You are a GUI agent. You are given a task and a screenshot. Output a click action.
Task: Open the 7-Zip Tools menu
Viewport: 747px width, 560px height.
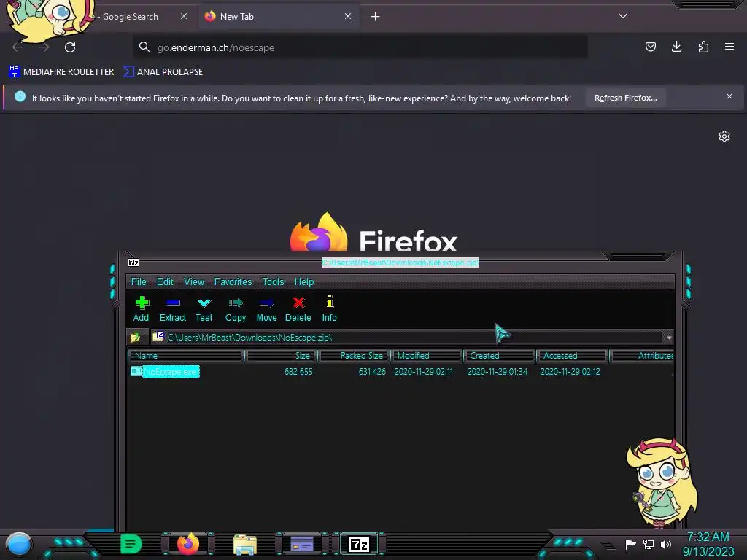pyautogui.click(x=273, y=282)
